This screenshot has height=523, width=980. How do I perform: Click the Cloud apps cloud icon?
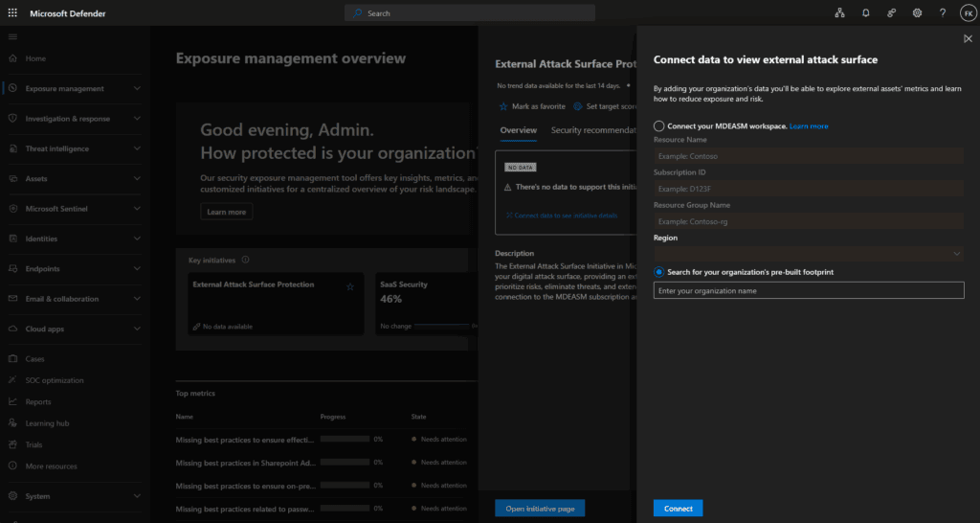12,329
